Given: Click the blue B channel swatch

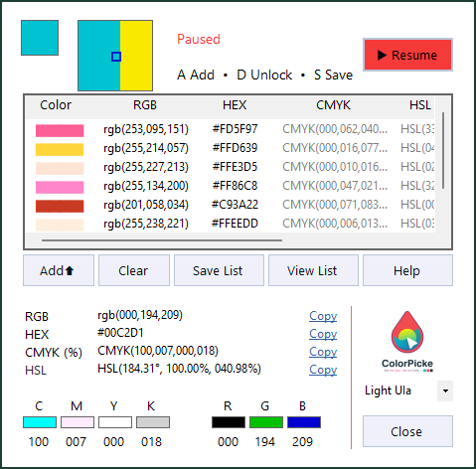Looking at the screenshot, I should coord(304,422).
